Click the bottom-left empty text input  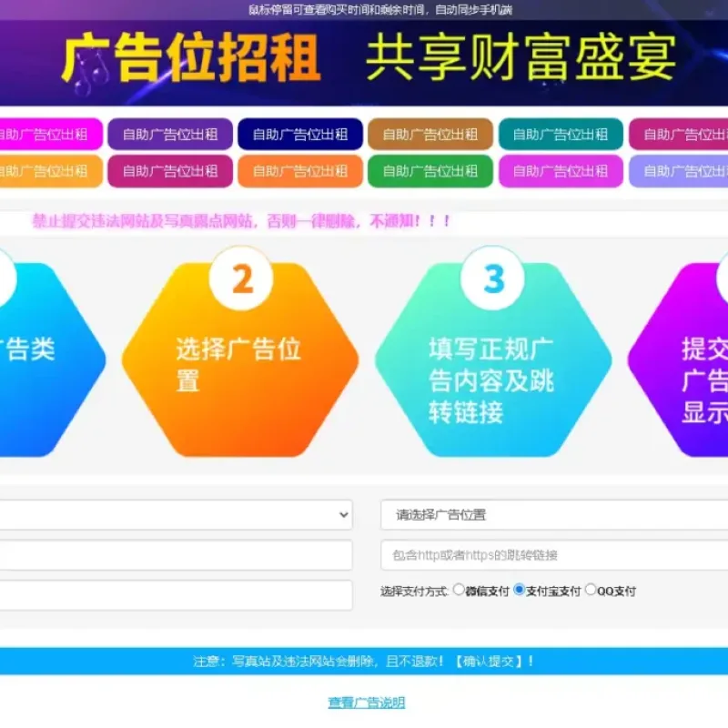176,595
